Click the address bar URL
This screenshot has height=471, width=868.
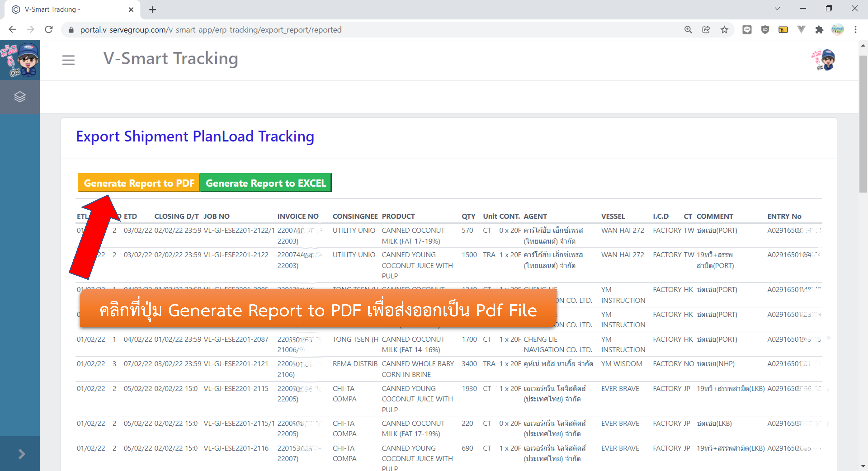(x=211, y=30)
